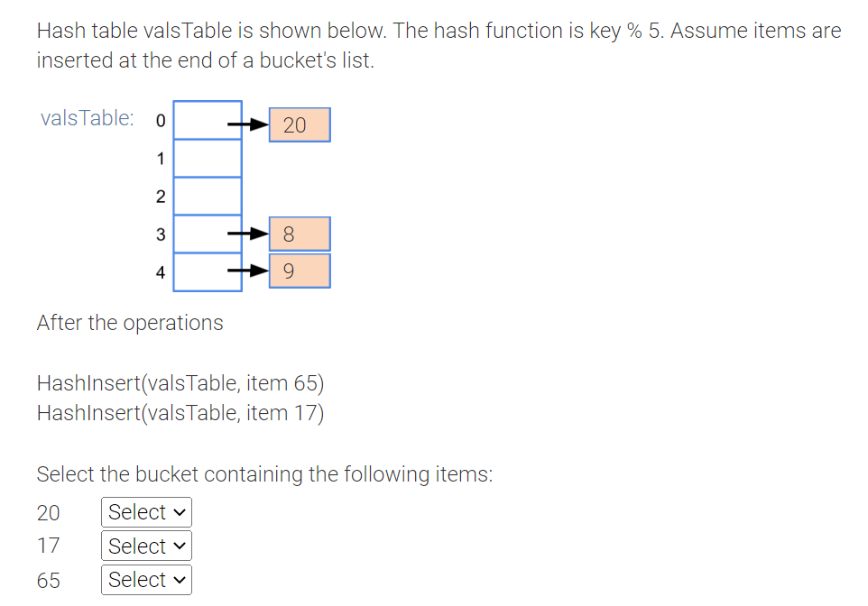Open the dropdown next to item 65
868x606 pixels.
(145, 580)
